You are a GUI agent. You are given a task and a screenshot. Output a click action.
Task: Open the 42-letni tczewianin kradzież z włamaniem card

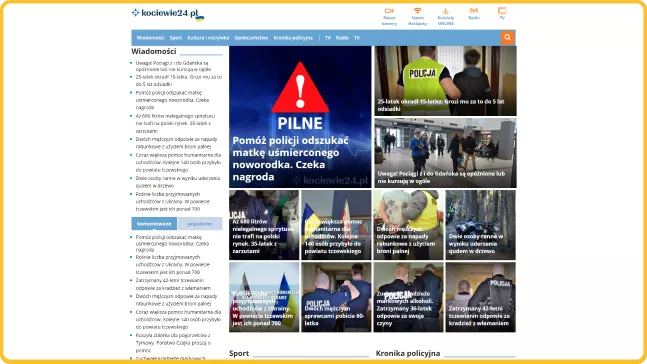tap(480, 297)
